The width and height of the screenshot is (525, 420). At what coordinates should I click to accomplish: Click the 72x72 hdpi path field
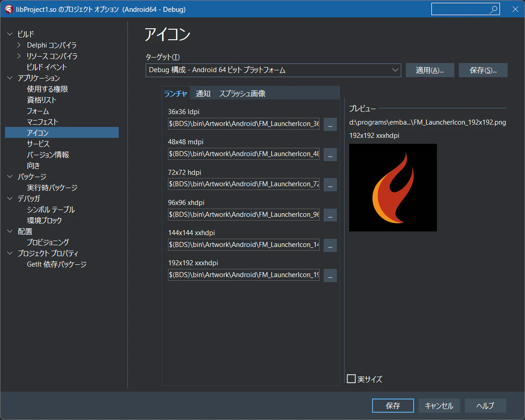click(x=244, y=184)
